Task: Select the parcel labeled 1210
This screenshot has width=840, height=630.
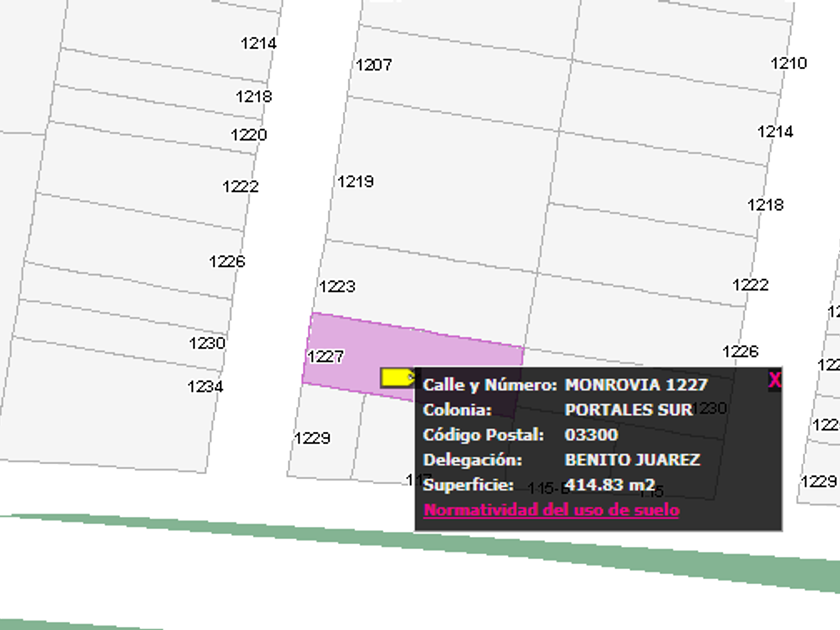Action: pyautogui.click(x=789, y=63)
